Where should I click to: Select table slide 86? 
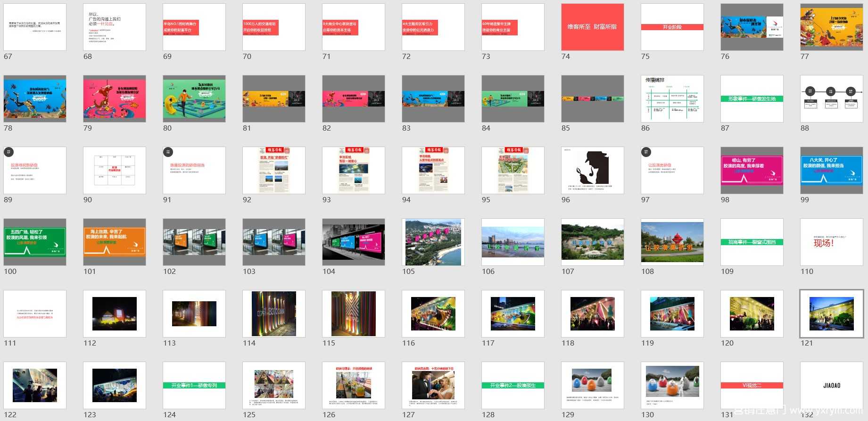[x=672, y=99]
